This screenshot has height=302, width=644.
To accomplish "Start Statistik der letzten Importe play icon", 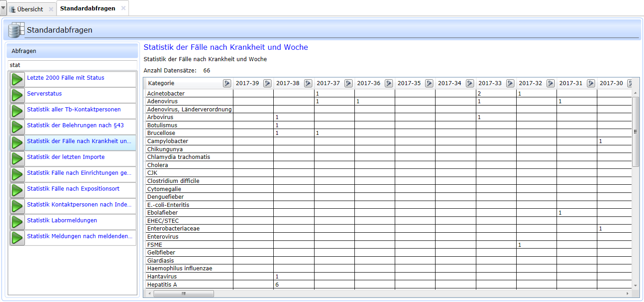I will (17, 159).
